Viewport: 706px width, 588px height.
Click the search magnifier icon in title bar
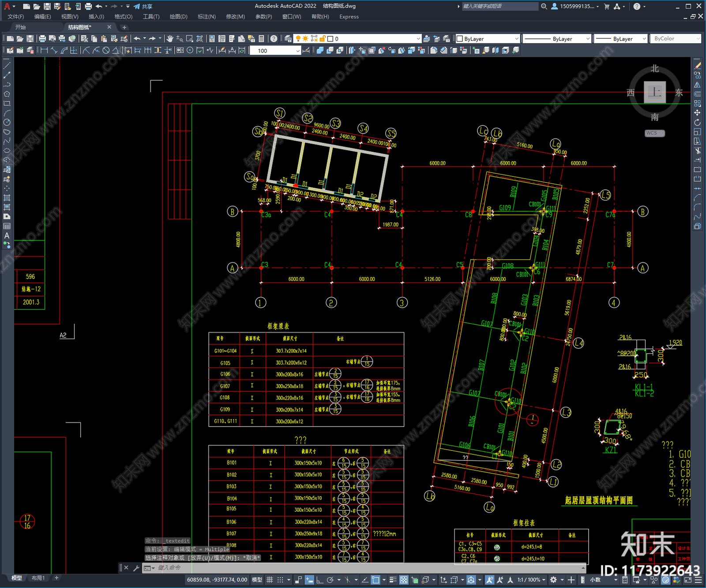(544, 6)
